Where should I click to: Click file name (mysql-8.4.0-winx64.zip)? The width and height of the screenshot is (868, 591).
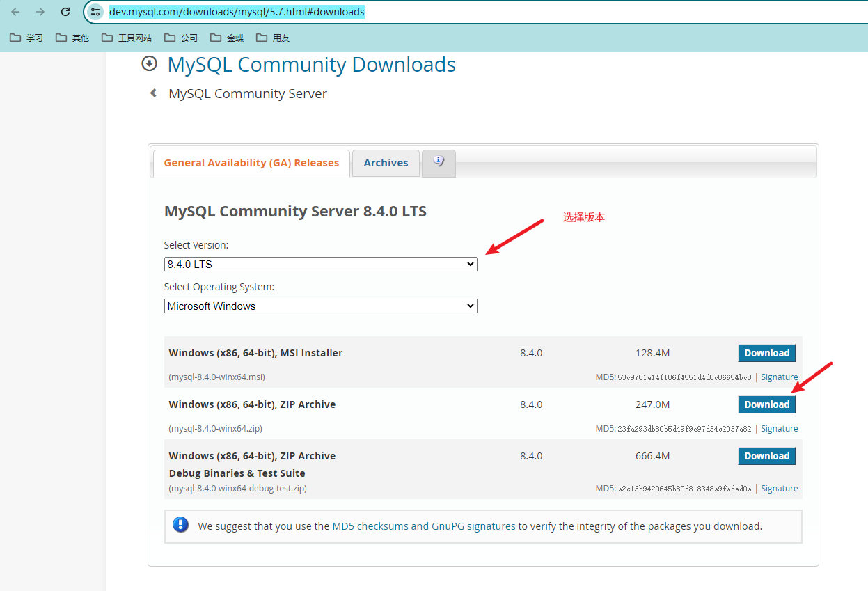[215, 429]
